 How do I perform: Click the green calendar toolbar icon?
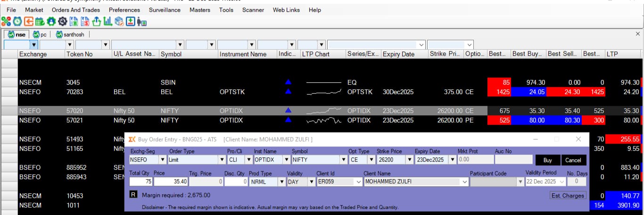click(40, 21)
